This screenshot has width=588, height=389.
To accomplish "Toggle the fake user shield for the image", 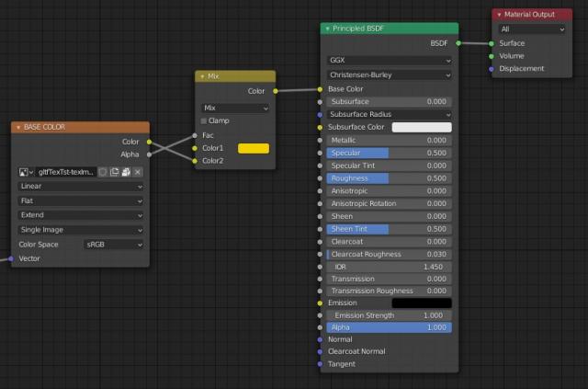I will 103,172.
